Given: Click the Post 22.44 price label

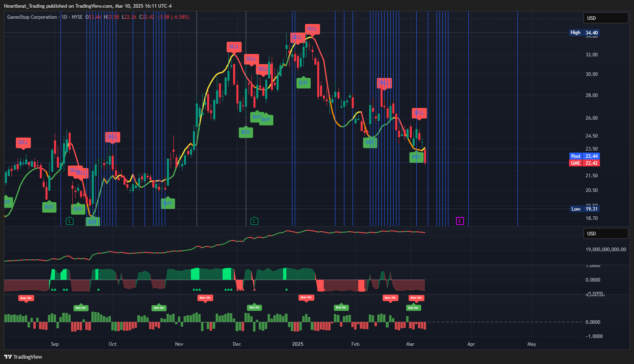Looking at the screenshot, I should click(x=584, y=156).
